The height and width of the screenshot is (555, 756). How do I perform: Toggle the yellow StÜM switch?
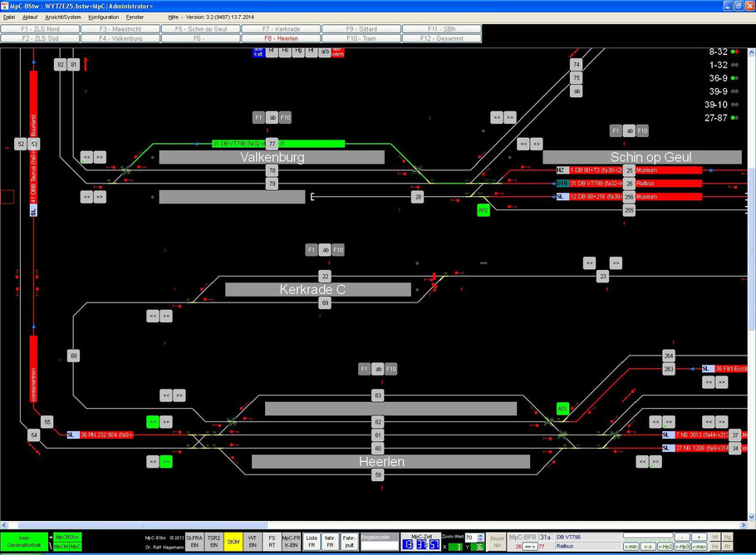coord(233,542)
